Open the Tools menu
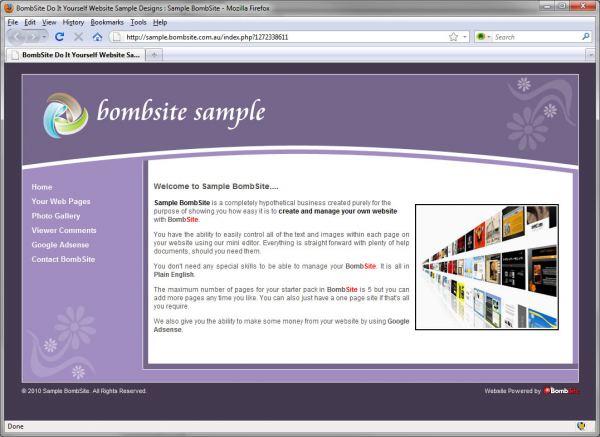600x437 pixels. point(138,22)
